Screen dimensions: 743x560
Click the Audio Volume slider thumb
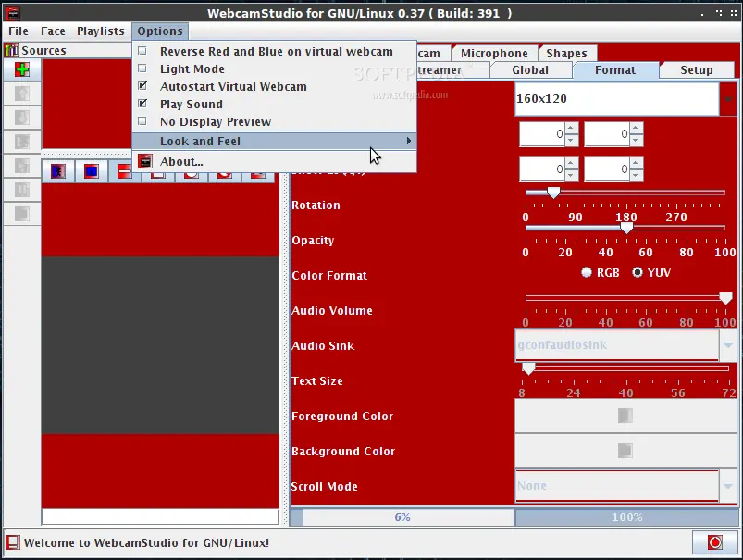tap(725, 298)
